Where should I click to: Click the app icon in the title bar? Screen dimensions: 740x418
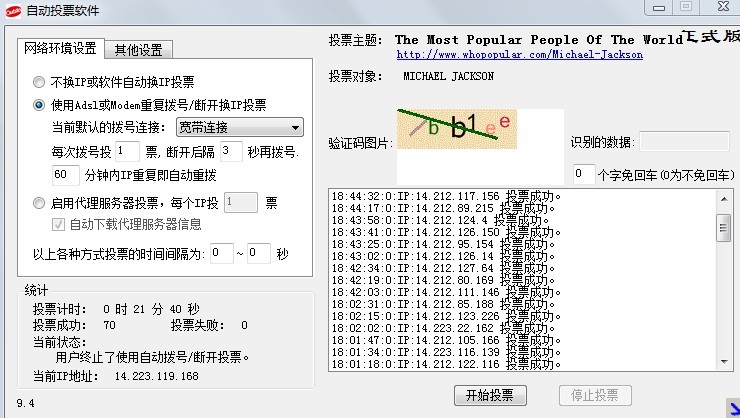12,9
